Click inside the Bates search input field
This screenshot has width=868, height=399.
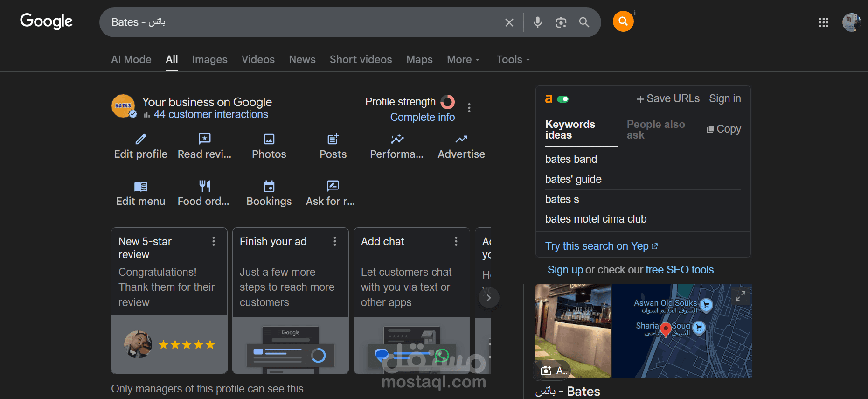pos(303,22)
